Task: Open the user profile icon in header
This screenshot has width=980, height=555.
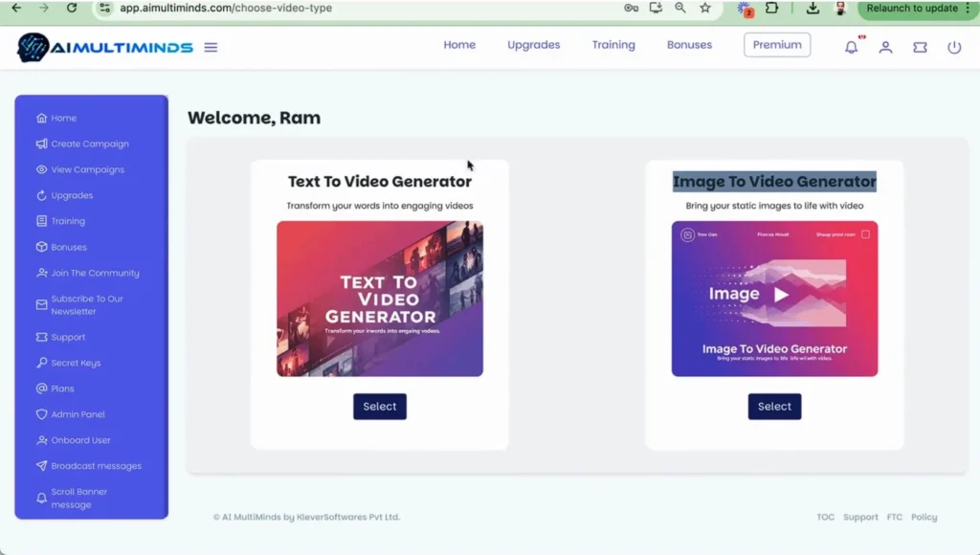Action: 885,47
